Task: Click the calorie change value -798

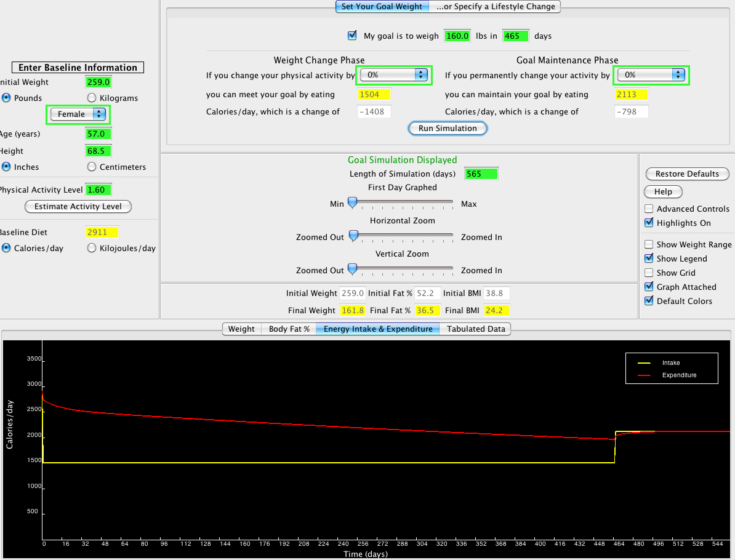Action: coord(631,111)
